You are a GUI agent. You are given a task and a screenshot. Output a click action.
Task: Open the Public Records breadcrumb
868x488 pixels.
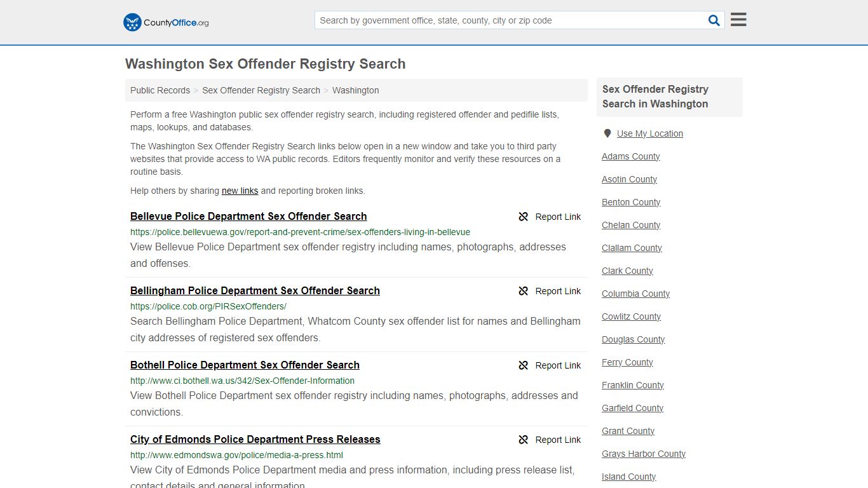(160, 90)
